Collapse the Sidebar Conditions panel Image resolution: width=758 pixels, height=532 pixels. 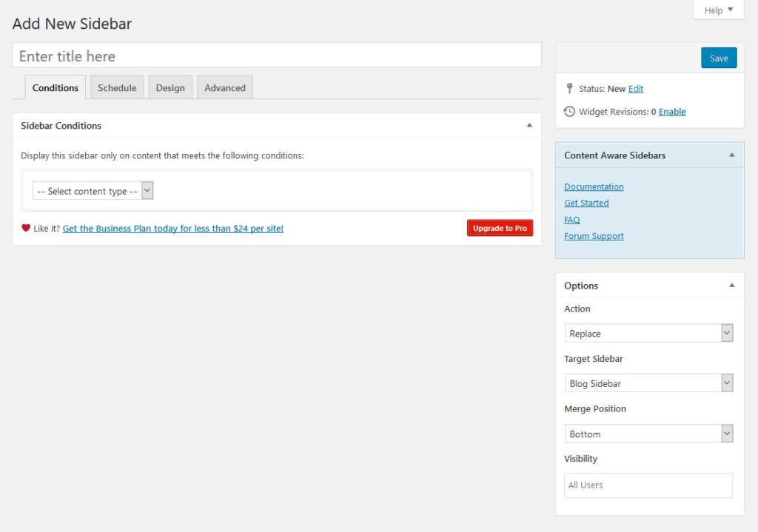(529, 126)
